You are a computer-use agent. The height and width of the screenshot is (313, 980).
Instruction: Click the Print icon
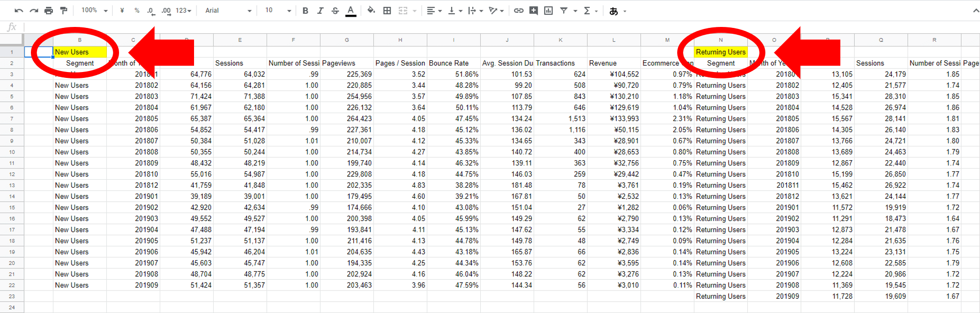(x=49, y=10)
